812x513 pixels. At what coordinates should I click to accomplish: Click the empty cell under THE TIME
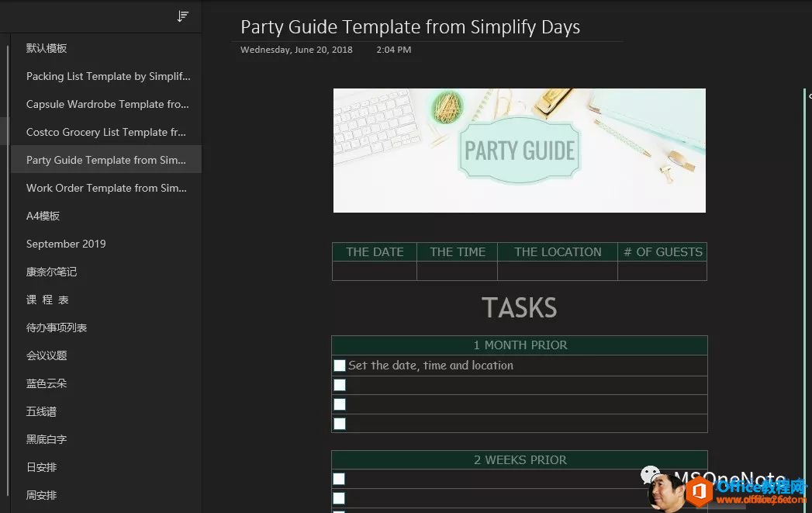[457, 271]
